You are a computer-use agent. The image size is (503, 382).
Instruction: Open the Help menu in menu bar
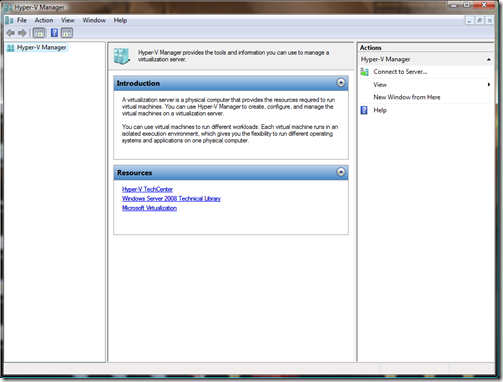coord(120,20)
